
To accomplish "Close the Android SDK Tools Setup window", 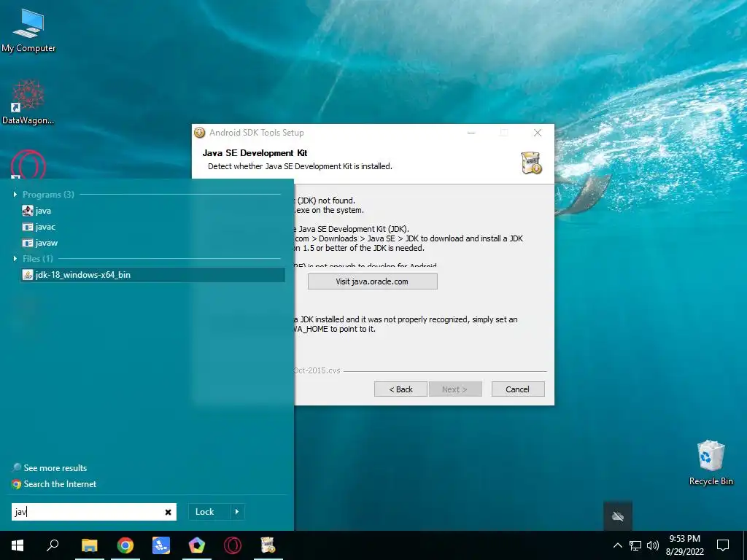I will [538, 133].
